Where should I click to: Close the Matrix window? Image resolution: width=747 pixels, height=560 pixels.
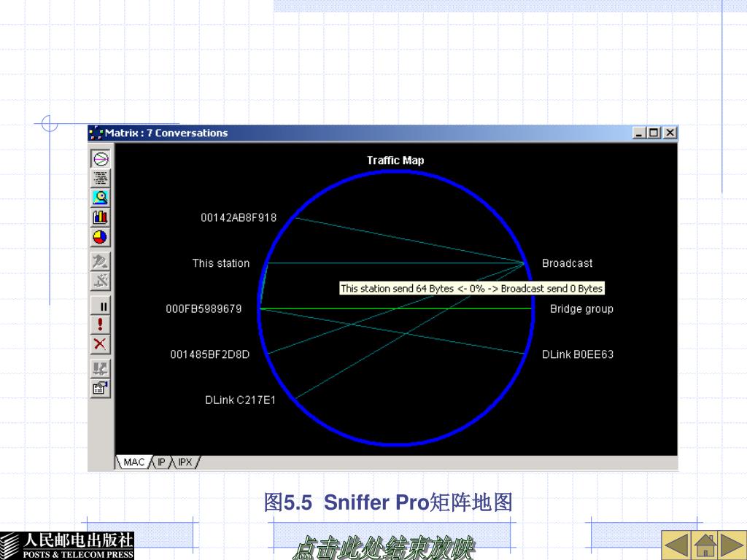click(670, 133)
